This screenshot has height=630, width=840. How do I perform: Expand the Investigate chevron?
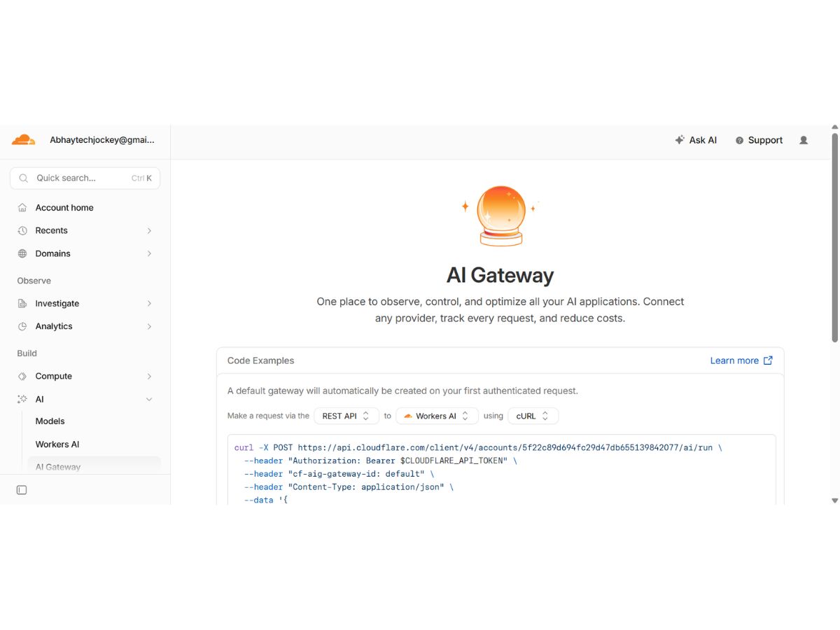point(149,304)
